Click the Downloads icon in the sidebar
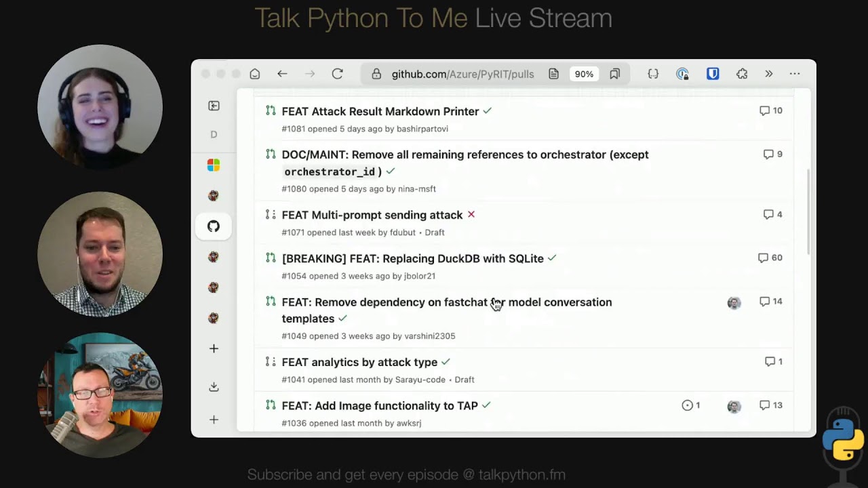This screenshot has width=868, height=488. (214, 386)
